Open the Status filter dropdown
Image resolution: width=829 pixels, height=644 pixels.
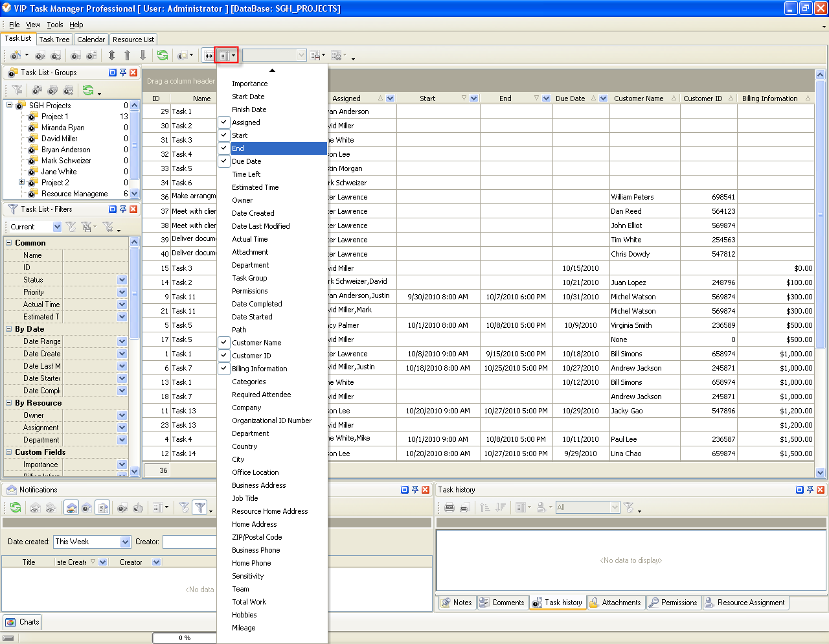tap(122, 280)
